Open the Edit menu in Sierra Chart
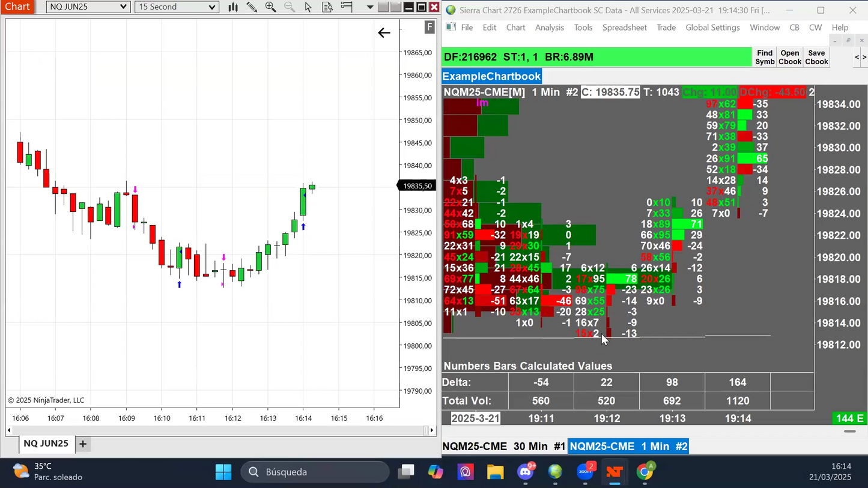 coord(490,28)
